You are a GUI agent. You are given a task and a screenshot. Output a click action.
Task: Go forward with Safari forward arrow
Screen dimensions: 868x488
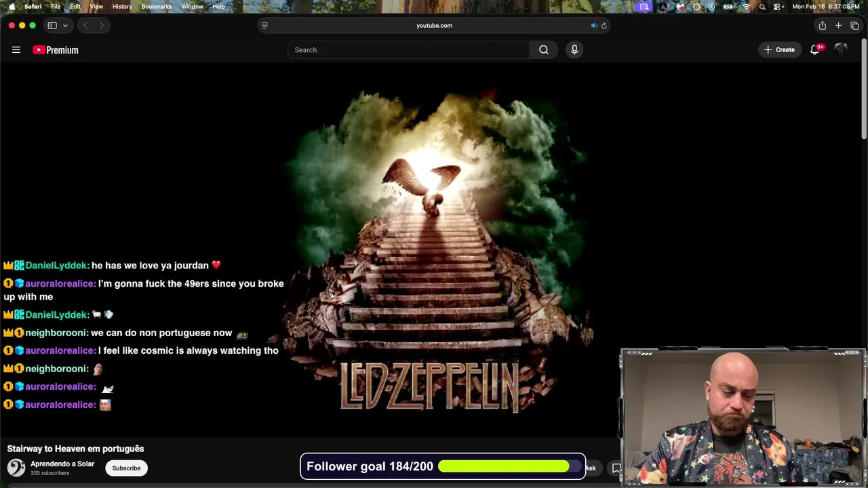click(101, 25)
